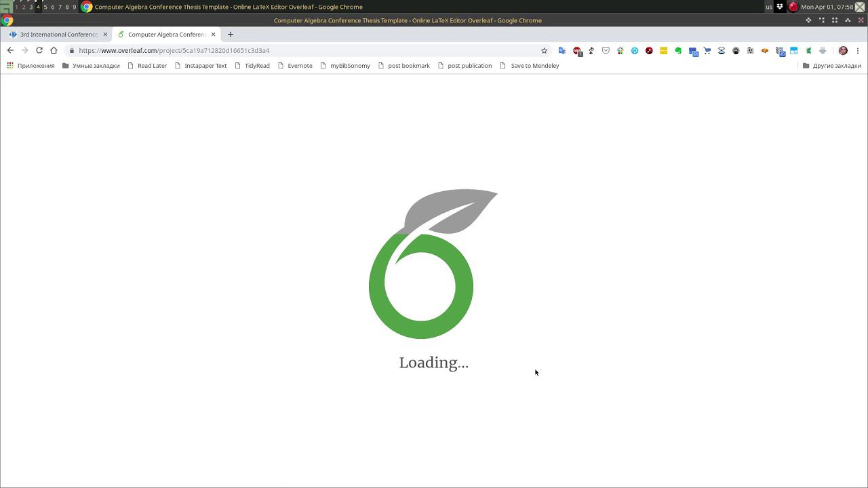Open the blue circular sync extension

click(635, 50)
